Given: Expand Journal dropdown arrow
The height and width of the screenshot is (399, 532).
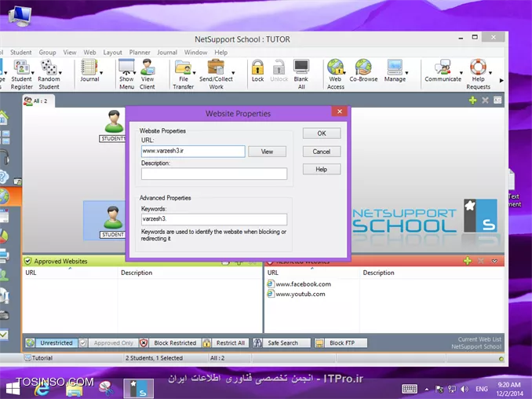Looking at the screenshot, I should [x=101, y=73].
